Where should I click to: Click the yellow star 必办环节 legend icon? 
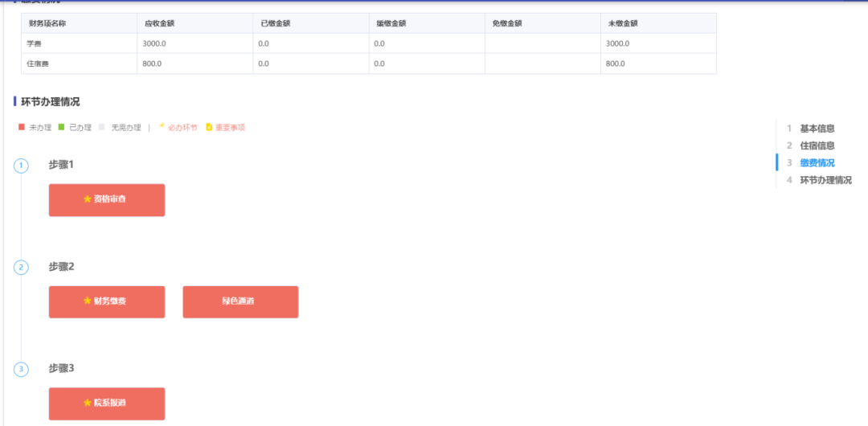[162, 126]
